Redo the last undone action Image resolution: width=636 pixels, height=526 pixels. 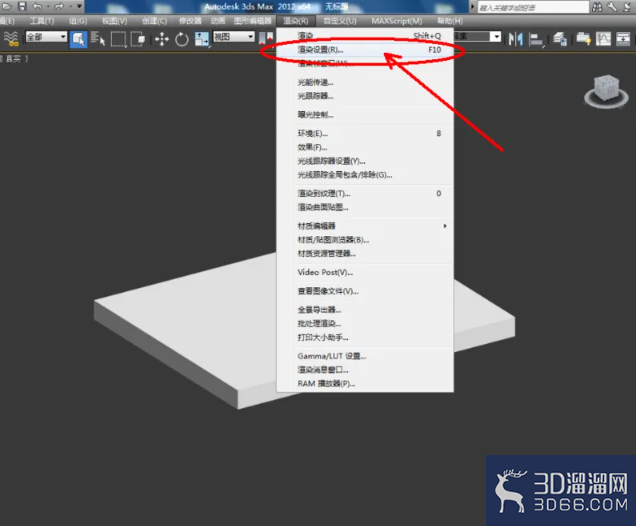(59, 6)
